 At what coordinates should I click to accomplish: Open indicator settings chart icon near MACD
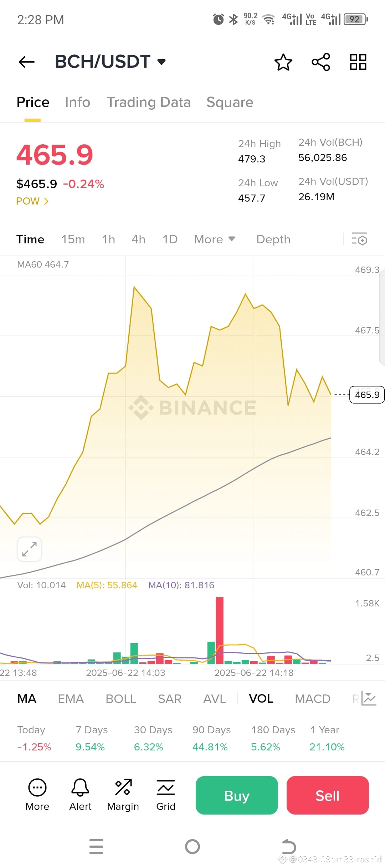tap(369, 698)
